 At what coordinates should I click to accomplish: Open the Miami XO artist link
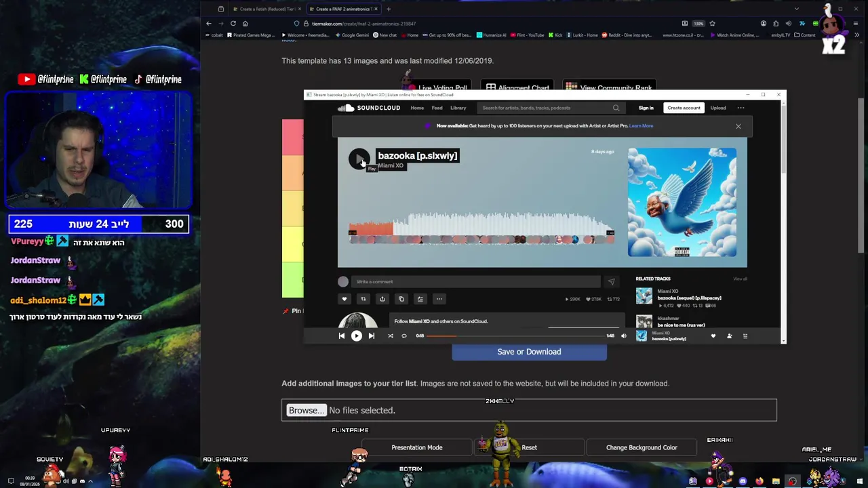click(x=391, y=166)
